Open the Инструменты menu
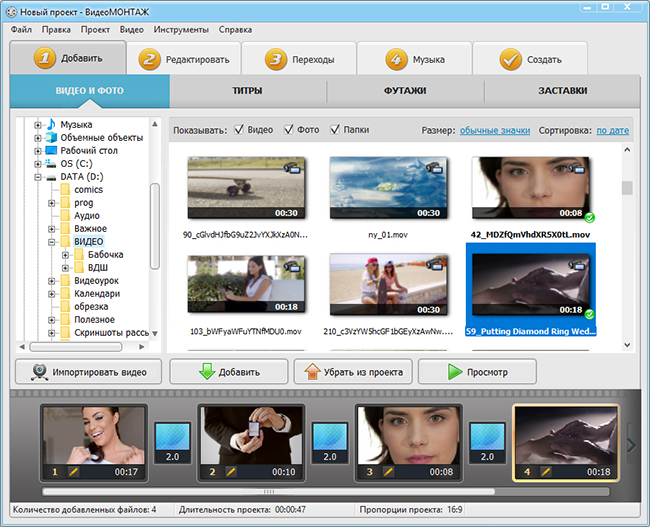The height and width of the screenshot is (527, 650). tap(181, 30)
